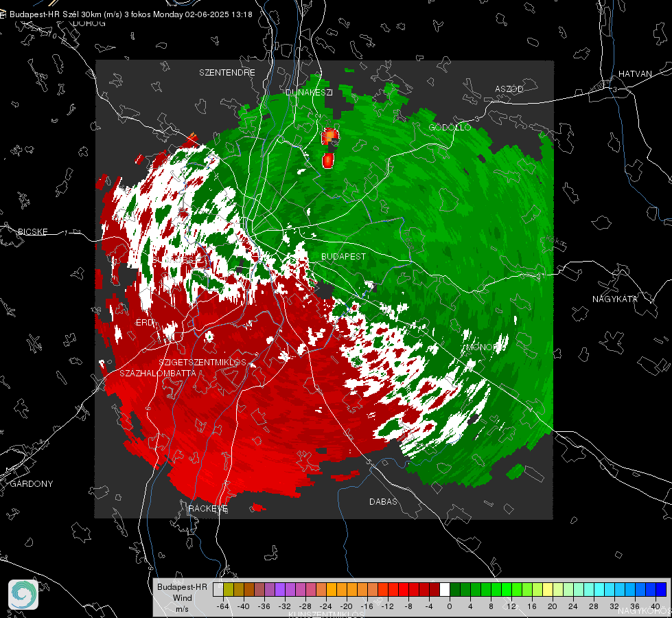Click the timestamp 'Monday 02-06-2025 13:18'
The height and width of the screenshot is (618, 672).
point(202,14)
